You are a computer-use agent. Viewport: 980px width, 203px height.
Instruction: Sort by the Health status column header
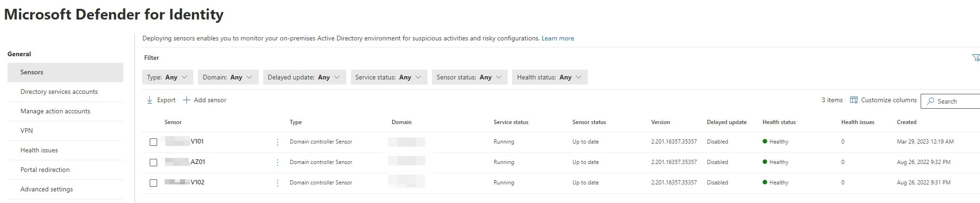point(779,122)
